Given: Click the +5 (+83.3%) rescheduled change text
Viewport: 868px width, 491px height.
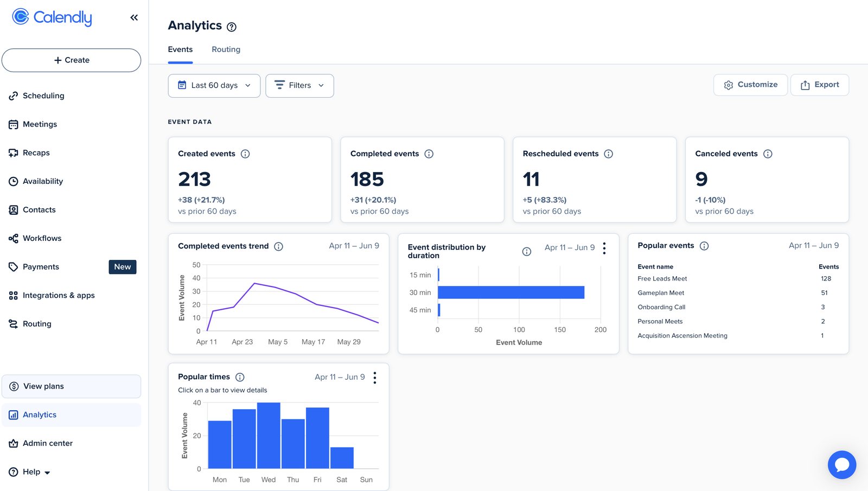Looking at the screenshot, I should click(545, 200).
